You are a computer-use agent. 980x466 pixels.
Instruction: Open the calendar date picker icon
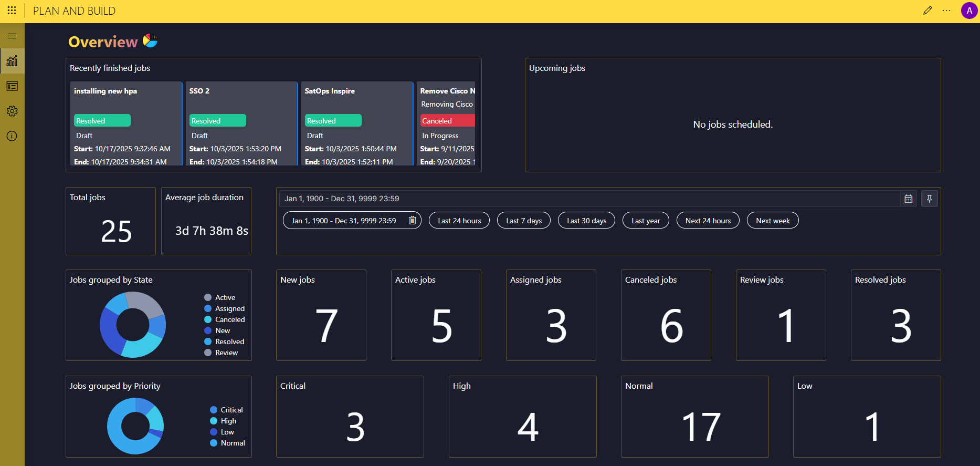point(909,199)
